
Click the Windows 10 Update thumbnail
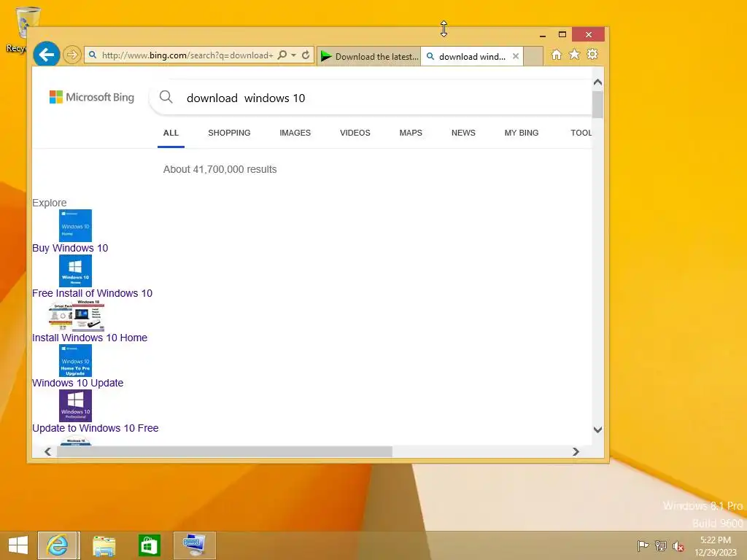[x=75, y=360]
